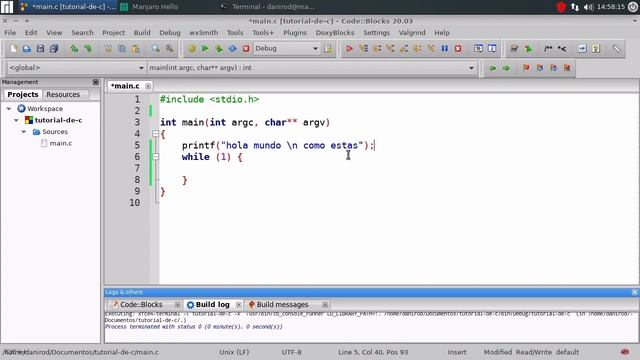Open the Settings menu
Viewport: 640px width, 360px height.
(x=376, y=33)
